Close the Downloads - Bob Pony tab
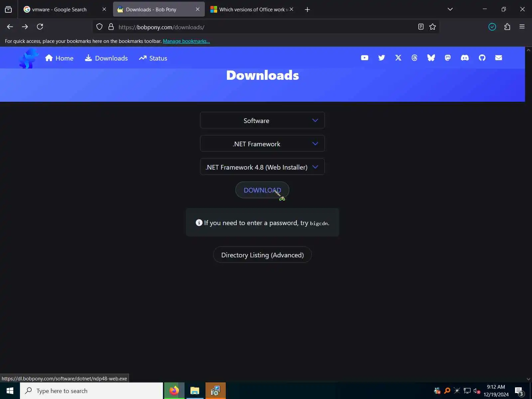The height and width of the screenshot is (399, 532). (x=198, y=9)
